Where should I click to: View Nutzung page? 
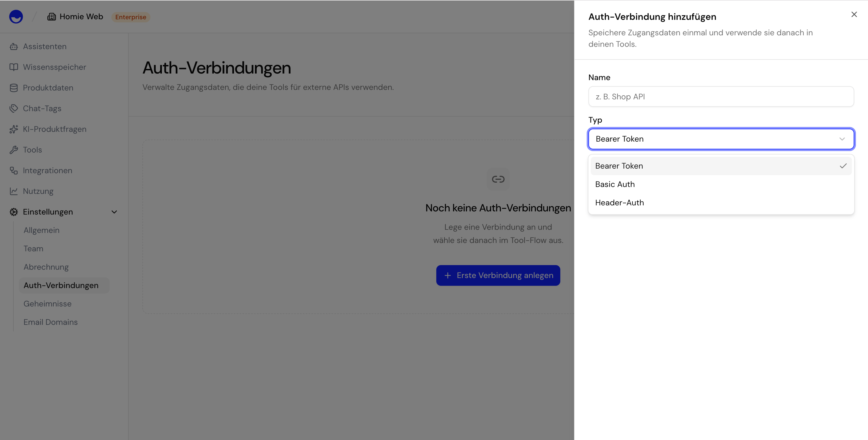[38, 191]
